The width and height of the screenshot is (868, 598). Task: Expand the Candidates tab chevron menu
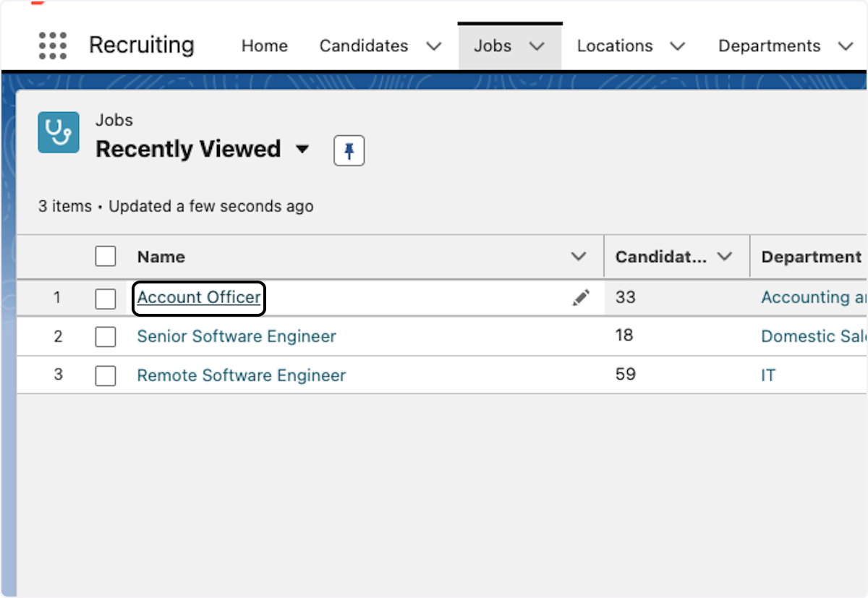pos(433,46)
